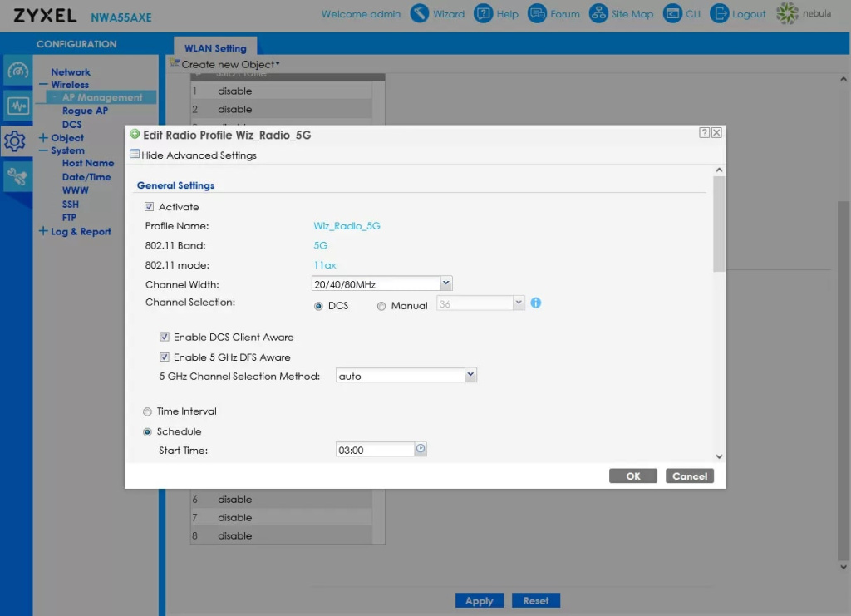Viewport: 851px width, 616px height.
Task: Disable the DCS Client Aware checkbox
Action: point(165,338)
